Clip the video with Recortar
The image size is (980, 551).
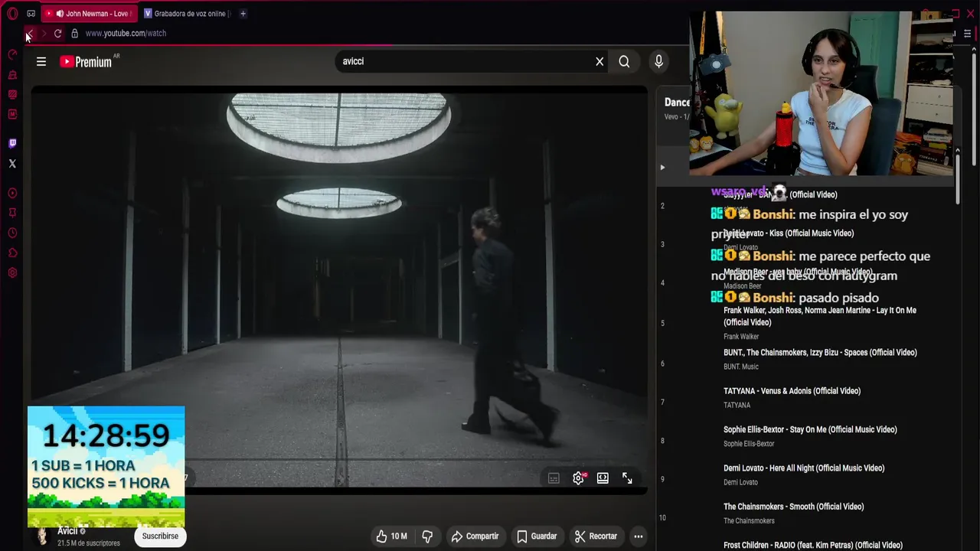coord(596,536)
